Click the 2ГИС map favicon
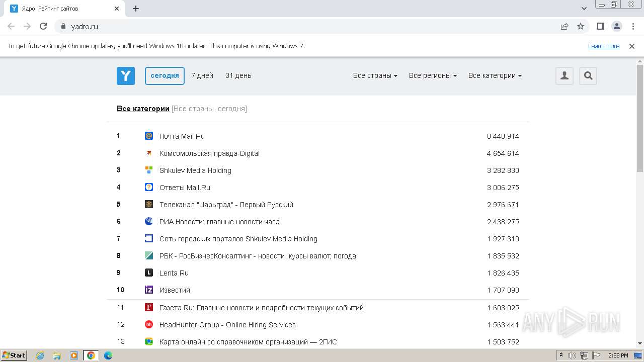The width and height of the screenshot is (644, 362). click(x=149, y=341)
